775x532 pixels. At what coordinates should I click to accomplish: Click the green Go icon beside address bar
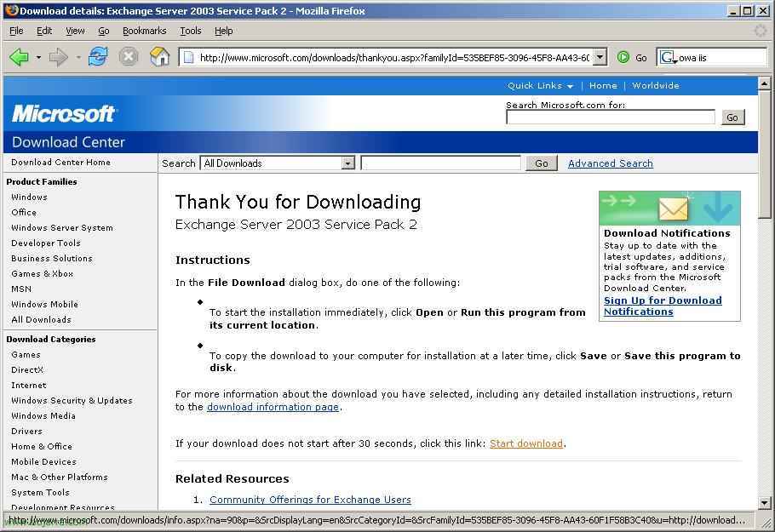pyautogui.click(x=623, y=57)
